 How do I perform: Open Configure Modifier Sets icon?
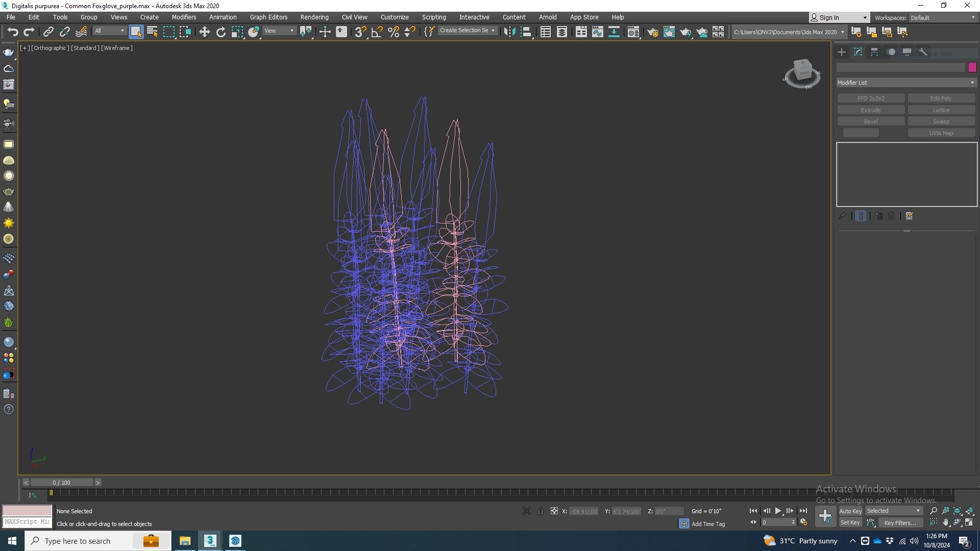tap(909, 216)
